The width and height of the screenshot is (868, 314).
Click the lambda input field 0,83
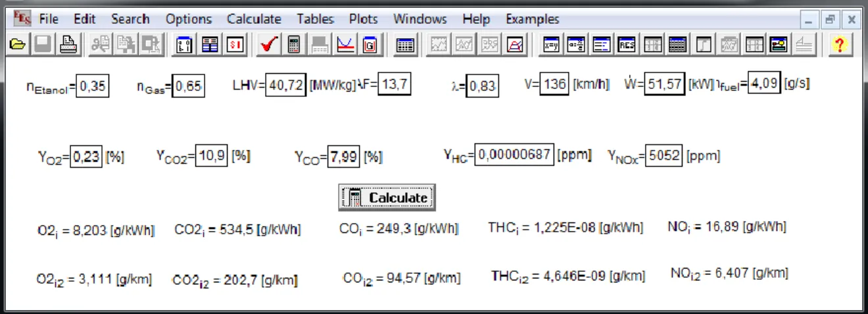pyautogui.click(x=482, y=86)
